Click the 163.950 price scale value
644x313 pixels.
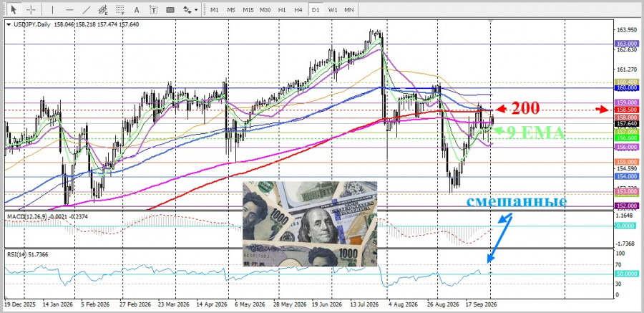point(626,30)
